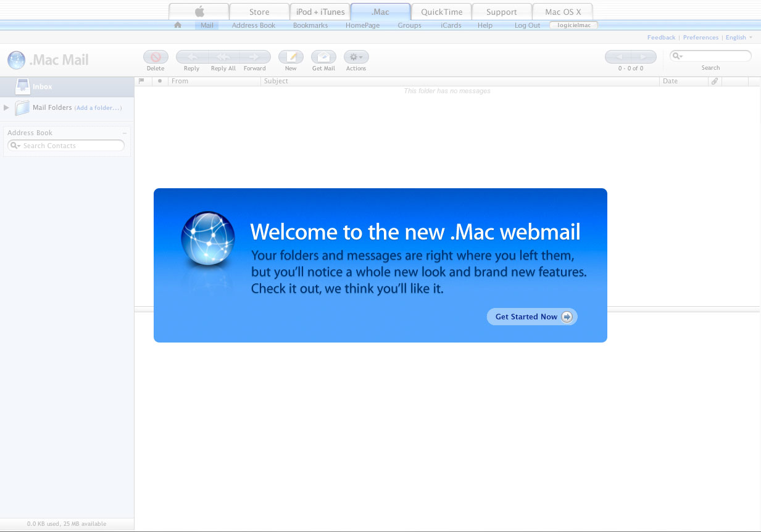Open Bookmarks in the navigation bar

point(310,25)
